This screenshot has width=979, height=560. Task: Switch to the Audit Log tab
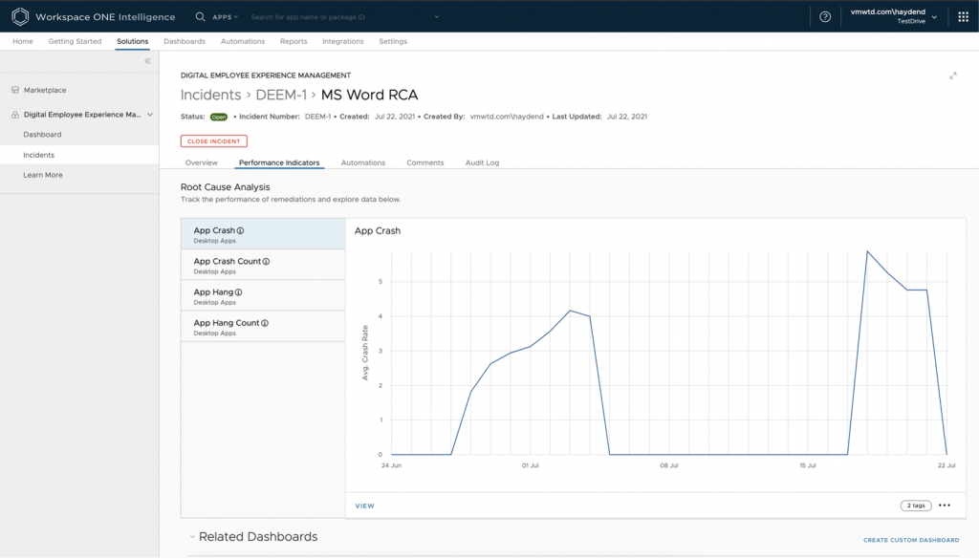(x=482, y=162)
